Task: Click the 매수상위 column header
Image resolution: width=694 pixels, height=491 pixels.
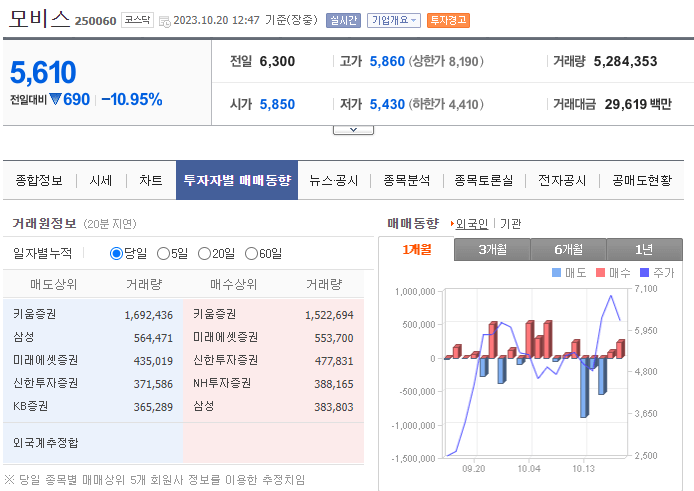Action: (233, 284)
